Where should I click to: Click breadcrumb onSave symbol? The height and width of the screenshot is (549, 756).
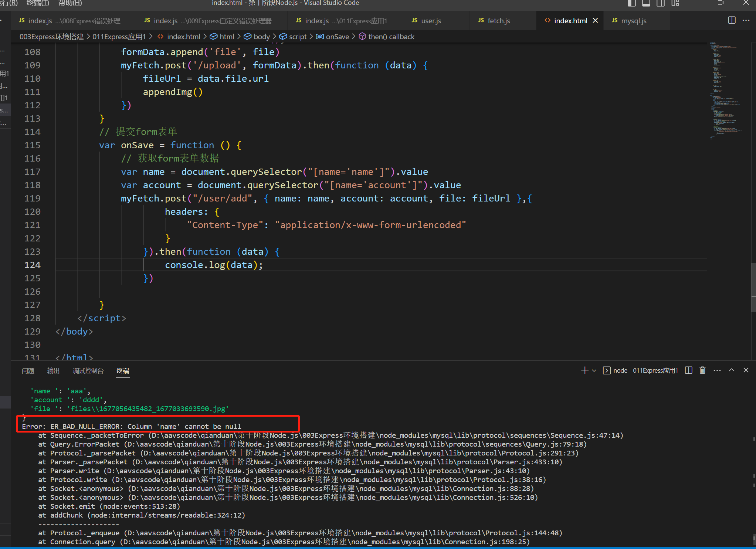tap(332, 37)
